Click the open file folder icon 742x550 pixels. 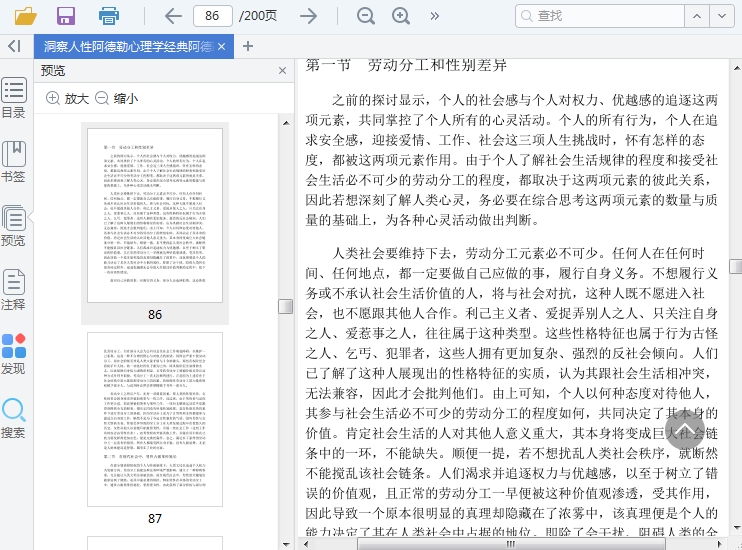[x=25, y=16]
